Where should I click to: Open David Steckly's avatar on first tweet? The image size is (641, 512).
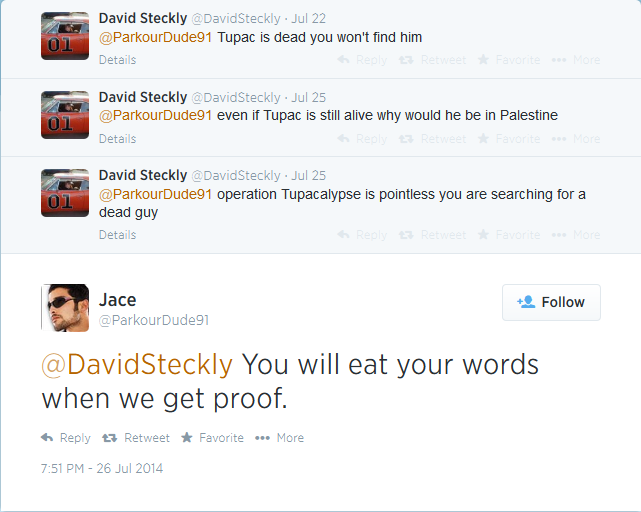pyautogui.click(x=65, y=36)
